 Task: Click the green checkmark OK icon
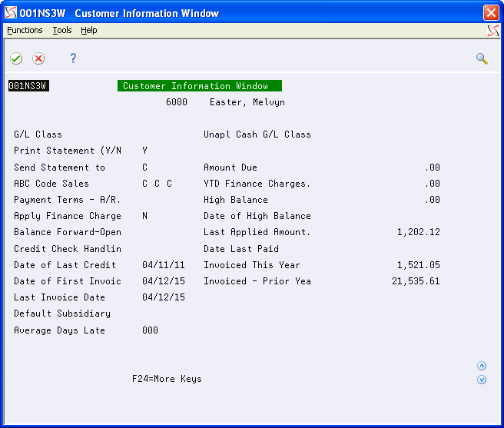16,58
